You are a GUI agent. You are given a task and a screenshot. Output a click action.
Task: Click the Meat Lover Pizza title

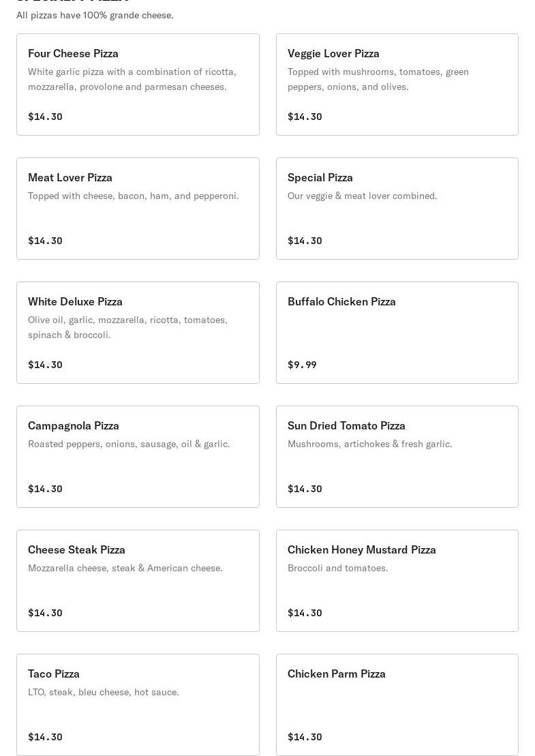70,177
